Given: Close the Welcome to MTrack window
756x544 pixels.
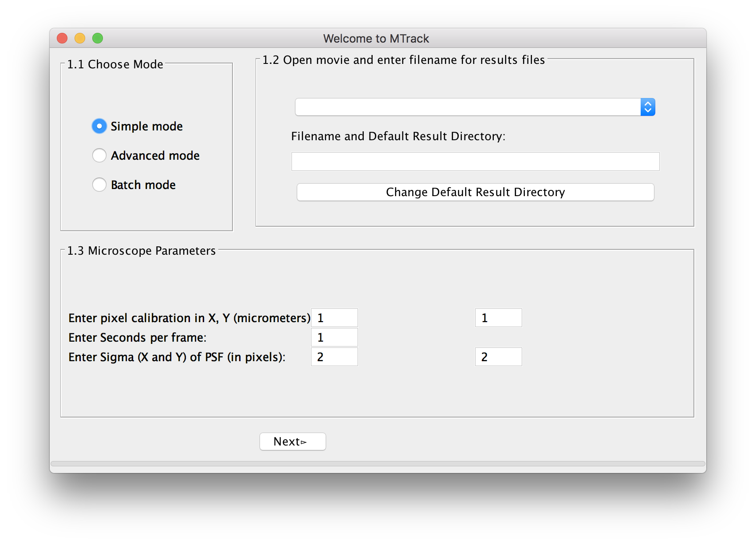Looking at the screenshot, I should pos(62,38).
